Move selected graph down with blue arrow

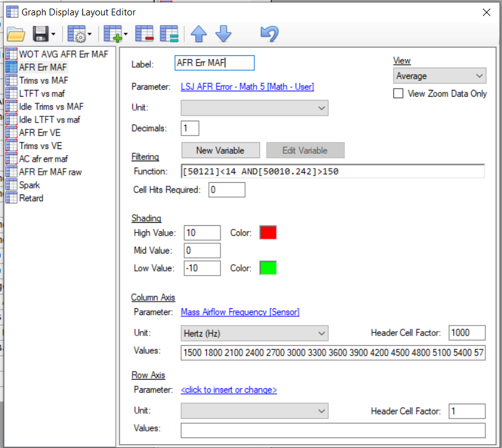tap(224, 34)
